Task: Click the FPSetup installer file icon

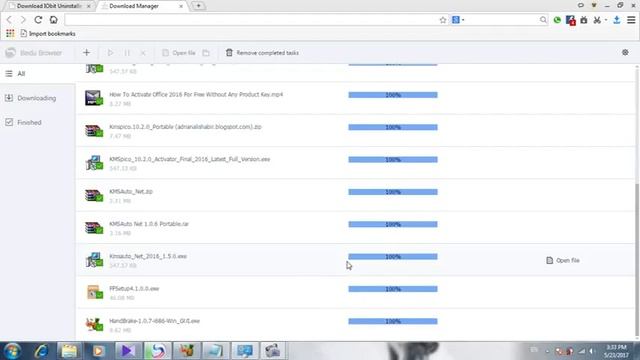Action: 94,292
